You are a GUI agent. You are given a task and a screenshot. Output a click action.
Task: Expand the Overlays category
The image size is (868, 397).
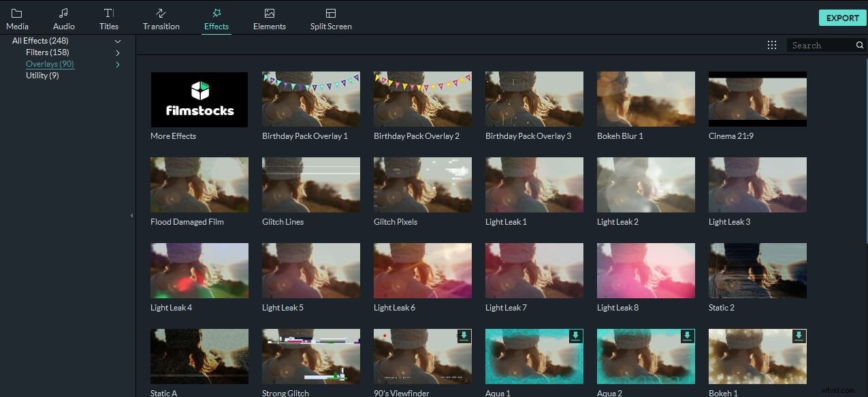tap(117, 64)
